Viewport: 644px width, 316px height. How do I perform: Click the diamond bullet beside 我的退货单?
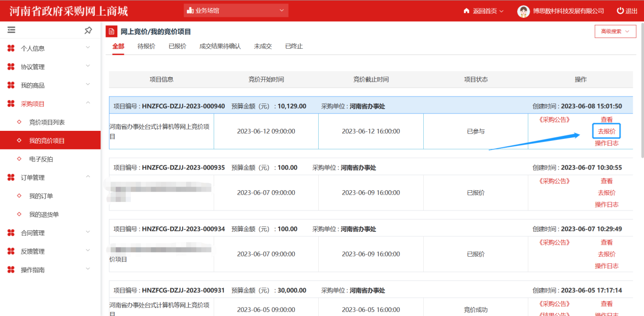(x=19, y=215)
